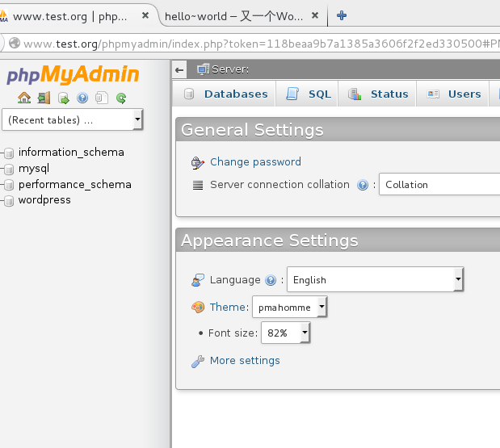Click the SQL documentation pages icon
The height and width of the screenshot is (448, 500).
tap(102, 98)
